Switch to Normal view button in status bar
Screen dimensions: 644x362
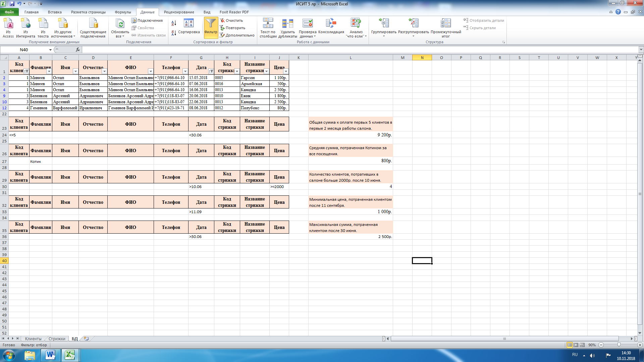coord(570,345)
